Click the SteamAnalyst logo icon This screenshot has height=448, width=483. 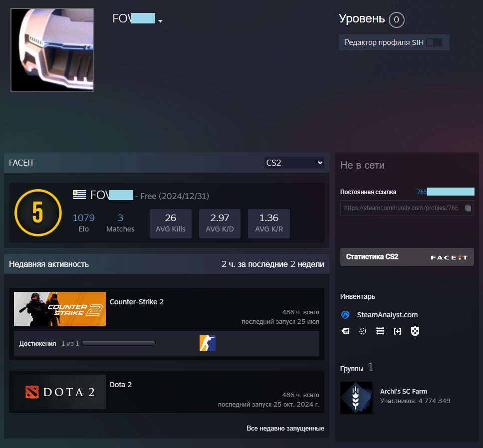click(345, 315)
